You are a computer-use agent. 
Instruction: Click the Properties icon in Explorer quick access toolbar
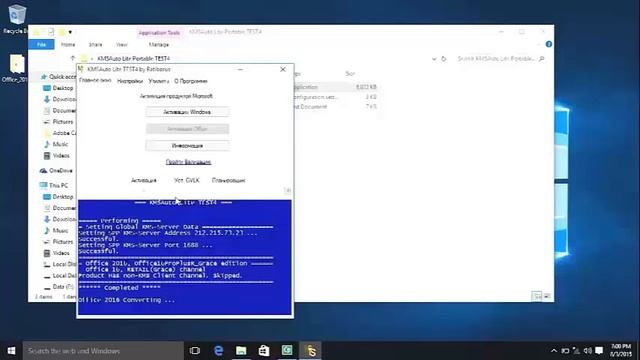pyautogui.click(x=51, y=32)
